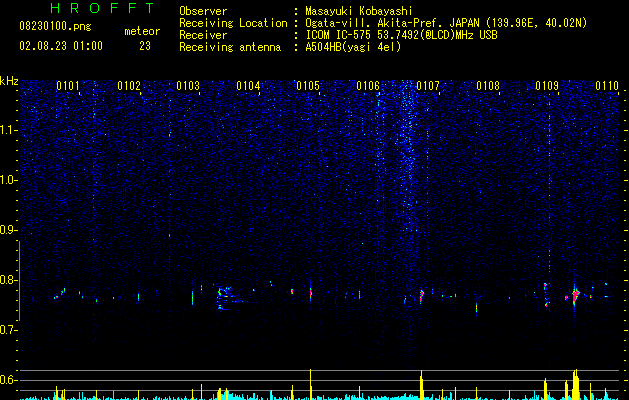Click the large red meteor echo after 0109
Viewport: 629px width, 400px height.
pos(575,296)
